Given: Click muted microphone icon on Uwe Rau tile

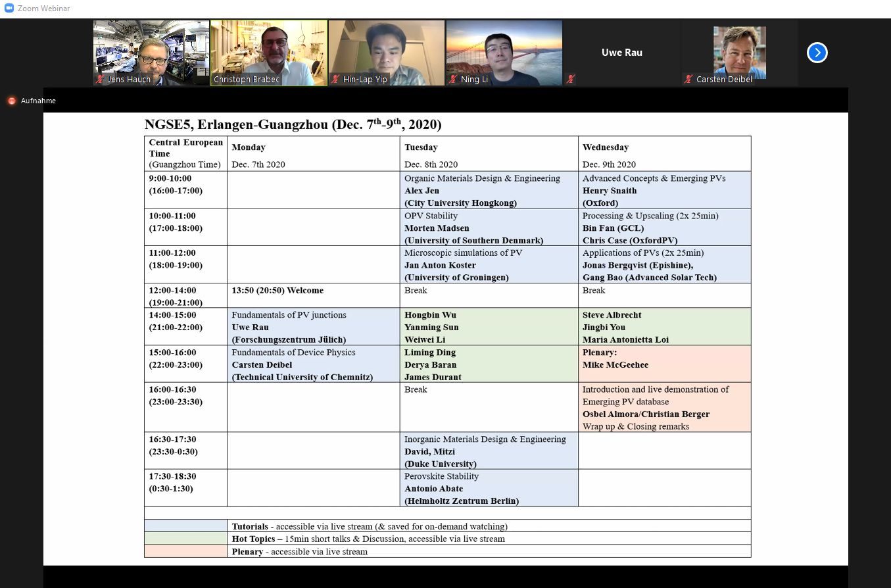Looking at the screenshot, I should click(570, 80).
